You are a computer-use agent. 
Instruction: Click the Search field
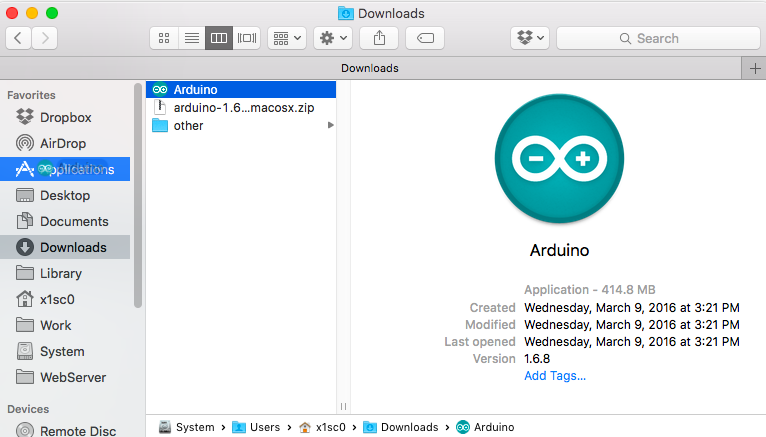656,38
